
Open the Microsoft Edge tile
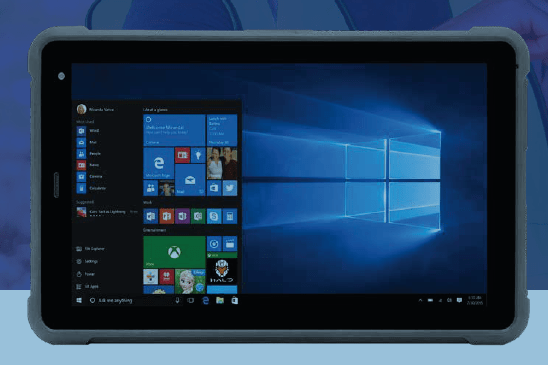158,163
